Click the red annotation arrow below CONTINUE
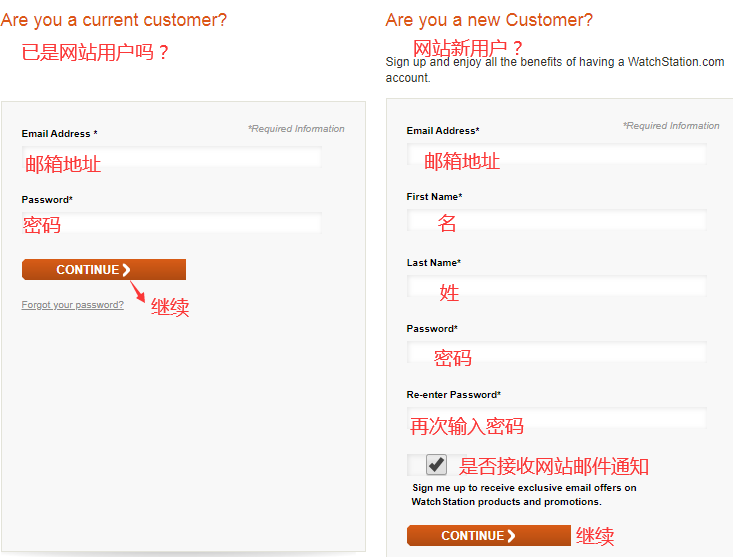733x557 pixels. click(138, 291)
